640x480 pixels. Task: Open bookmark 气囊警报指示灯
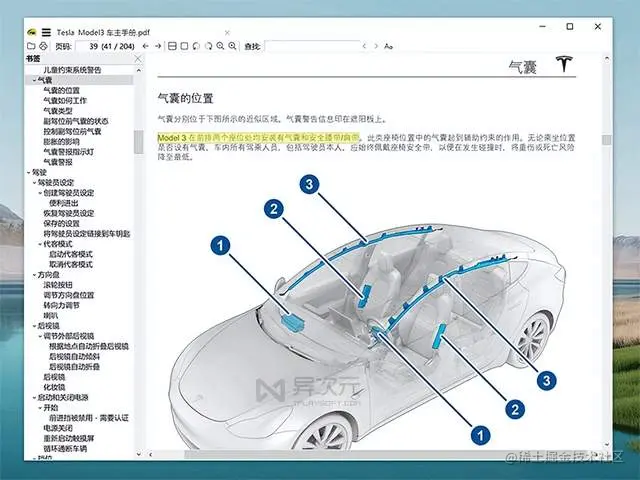tap(69, 152)
